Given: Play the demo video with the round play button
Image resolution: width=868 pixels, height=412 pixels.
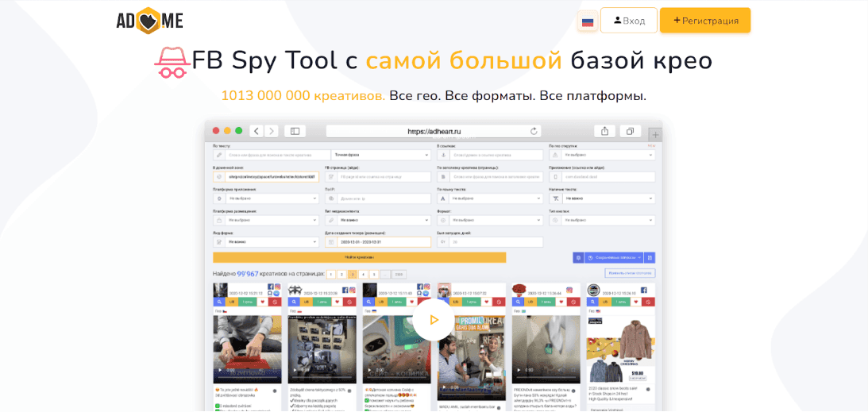Looking at the screenshot, I should click(x=433, y=320).
